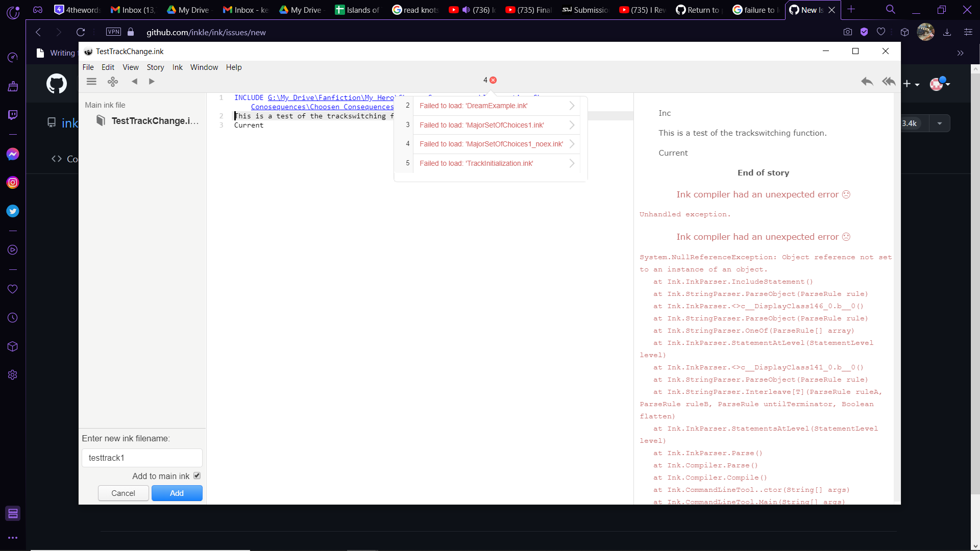The height and width of the screenshot is (551, 980).
Task: Open the star count dropdown arrow
Action: (x=940, y=123)
